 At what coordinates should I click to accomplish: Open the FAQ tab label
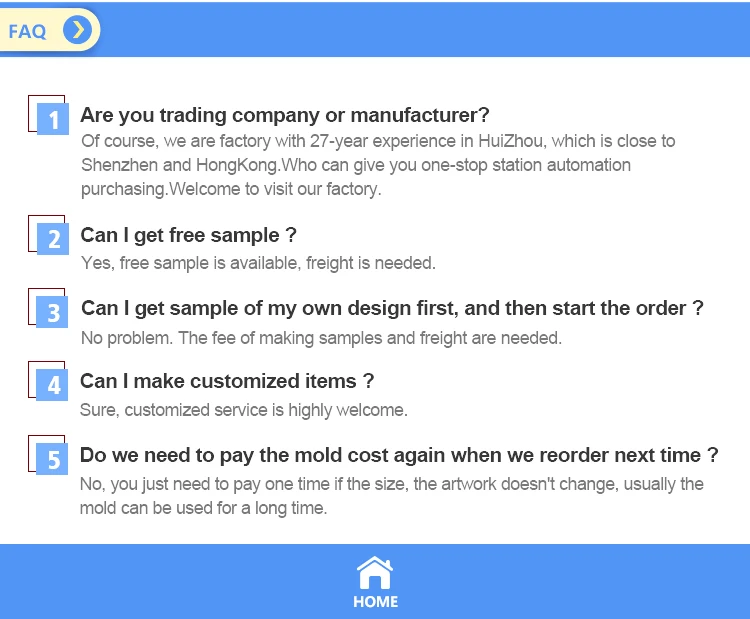click(x=28, y=31)
